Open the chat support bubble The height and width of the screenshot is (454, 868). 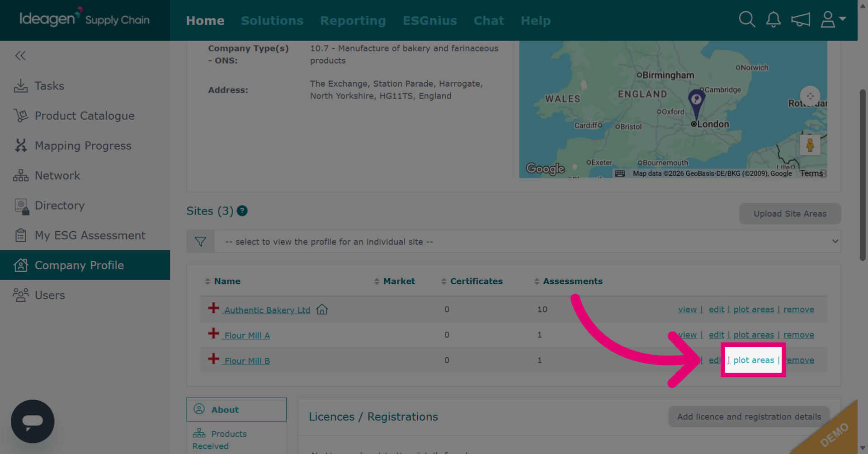[33, 421]
